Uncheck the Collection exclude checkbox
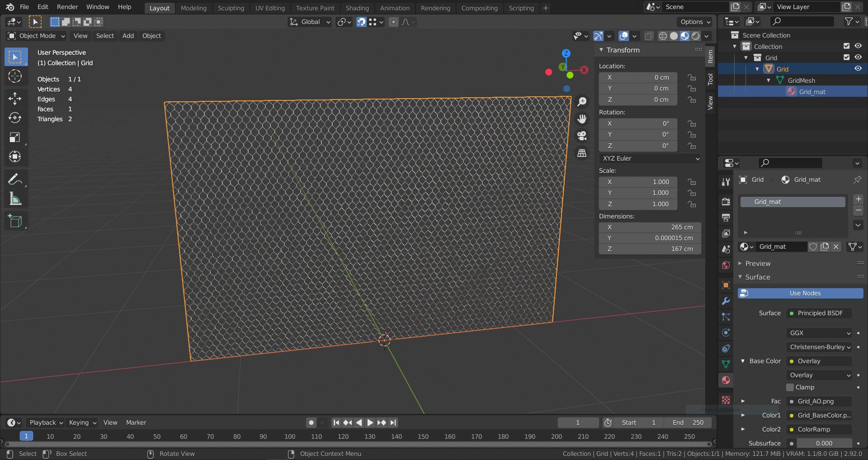 tap(846, 46)
